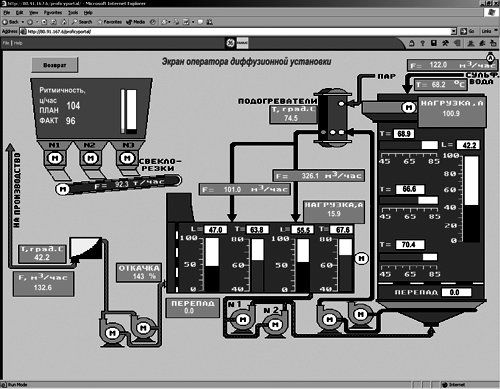Click the ОТКАЧКА 143 % box

[x=139, y=272]
